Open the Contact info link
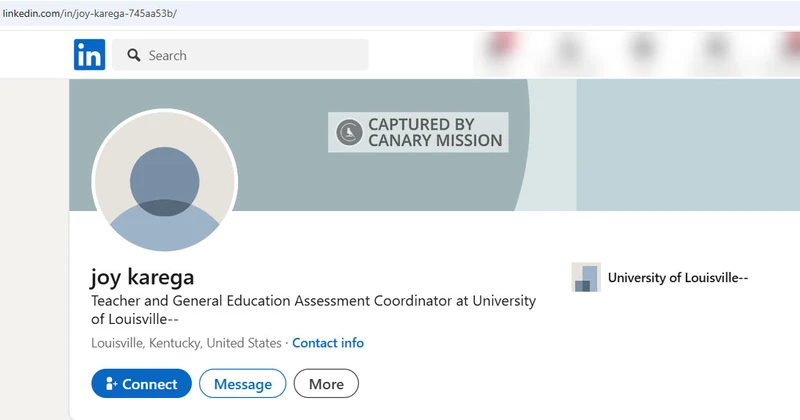This screenshot has height=420, width=800. [328, 343]
